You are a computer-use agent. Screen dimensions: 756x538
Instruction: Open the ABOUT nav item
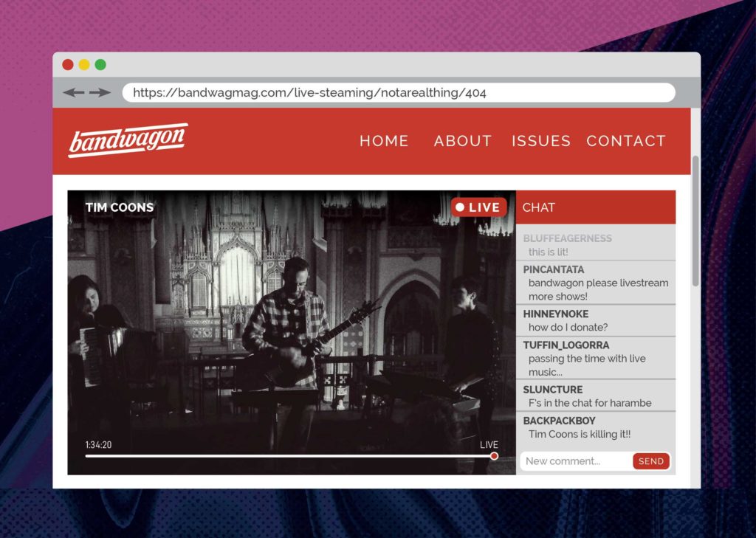[x=463, y=141]
